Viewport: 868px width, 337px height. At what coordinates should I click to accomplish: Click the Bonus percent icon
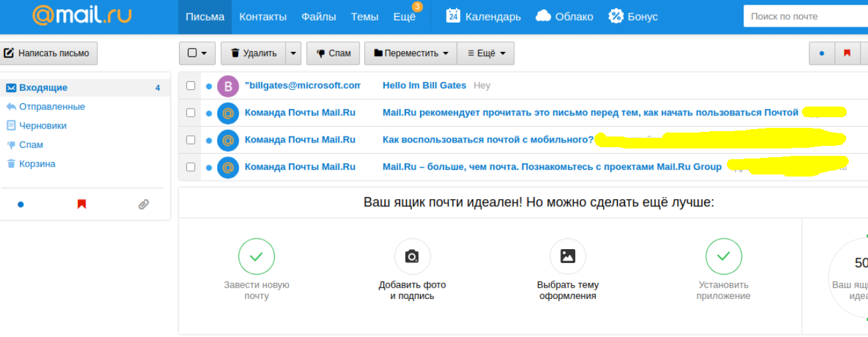tap(616, 17)
